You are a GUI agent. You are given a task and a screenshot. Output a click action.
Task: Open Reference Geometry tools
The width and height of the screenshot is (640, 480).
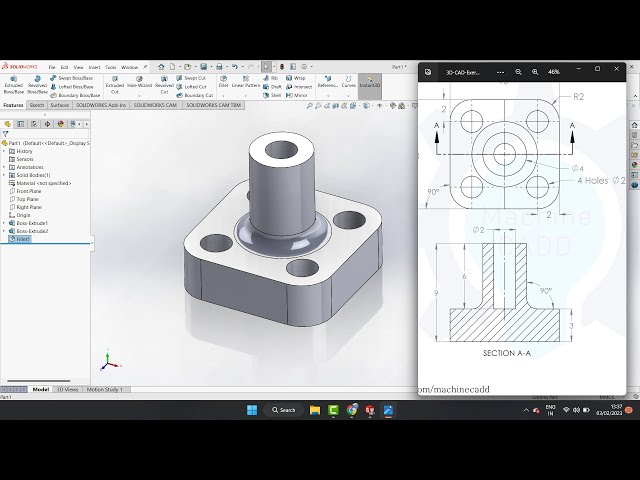pos(328,82)
